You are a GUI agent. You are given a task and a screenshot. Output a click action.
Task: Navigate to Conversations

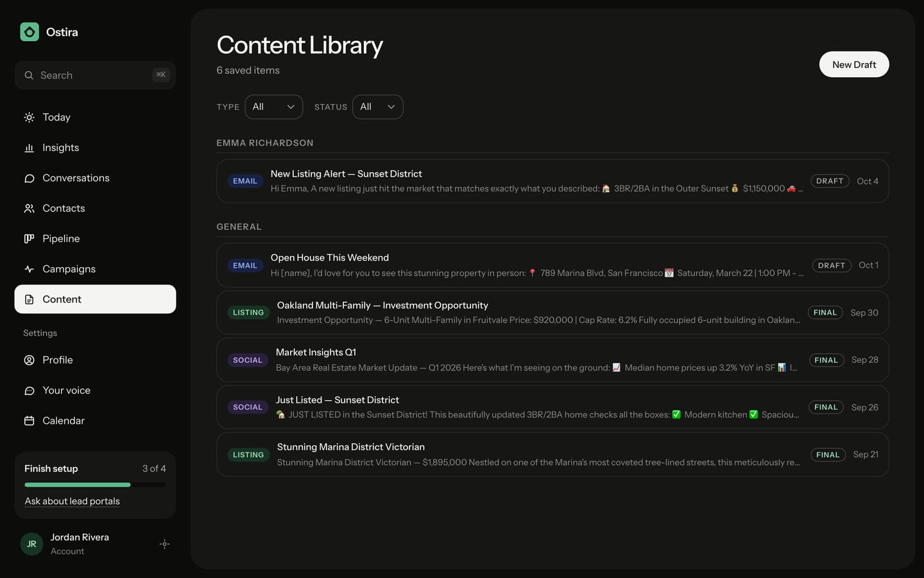click(95, 178)
